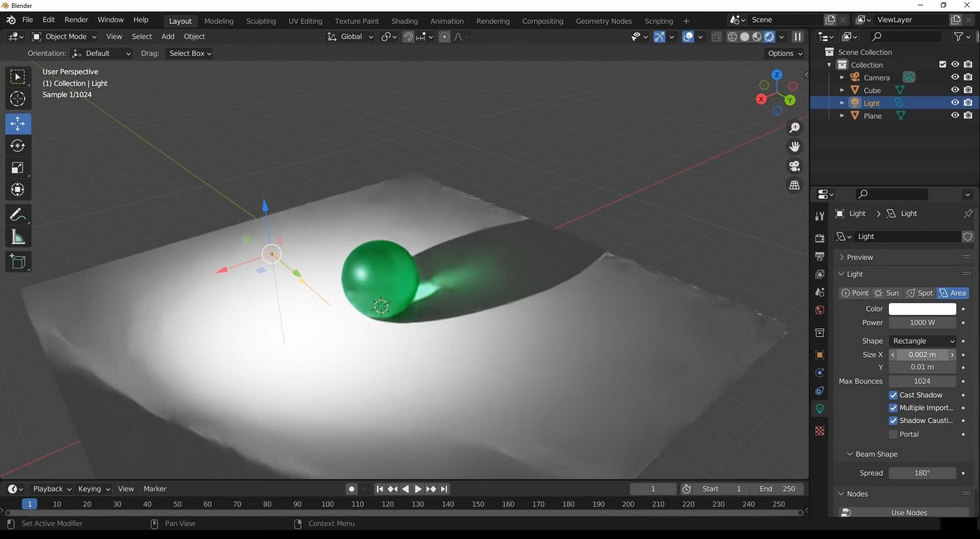Activate the Annotate tool
The width and height of the screenshot is (980, 539).
click(x=18, y=215)
